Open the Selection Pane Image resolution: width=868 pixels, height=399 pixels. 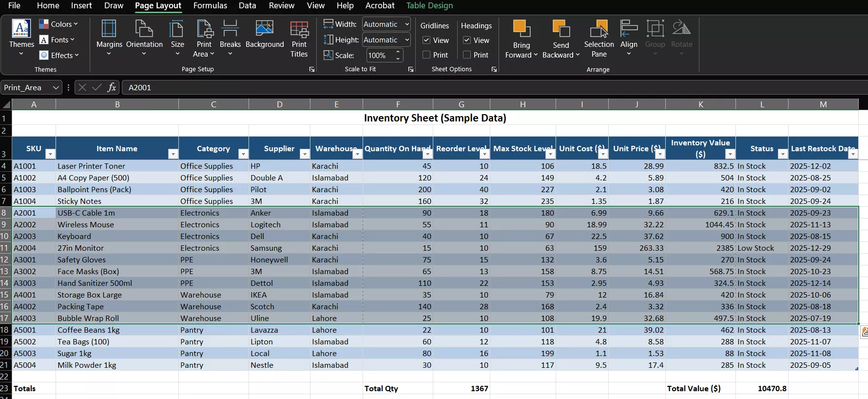click(599, 39)
